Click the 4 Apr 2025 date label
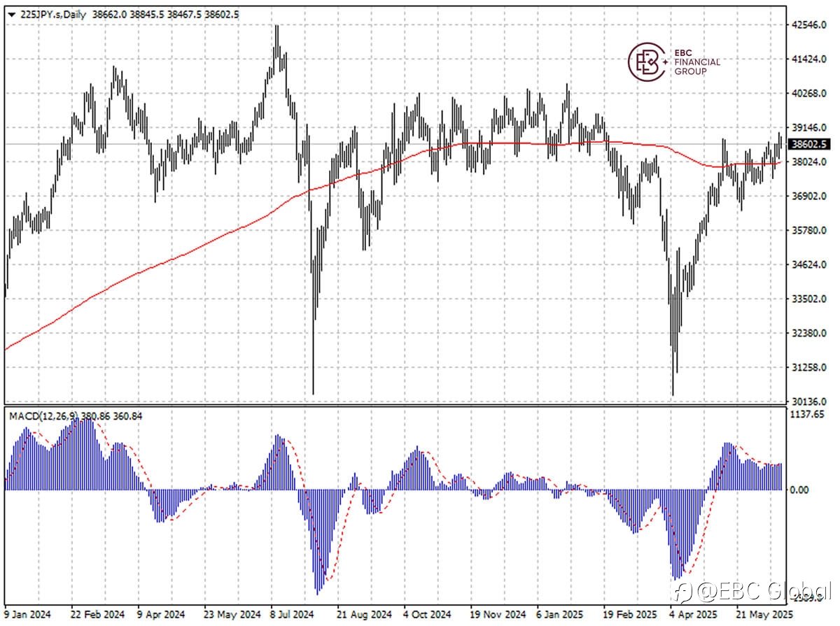840x626 pixels. tap(692, 614)
